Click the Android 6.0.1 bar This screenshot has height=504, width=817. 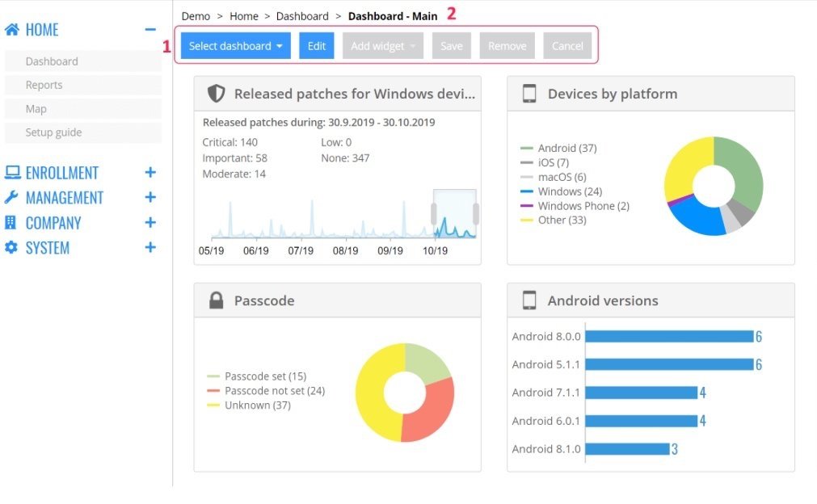click(642, 420)
